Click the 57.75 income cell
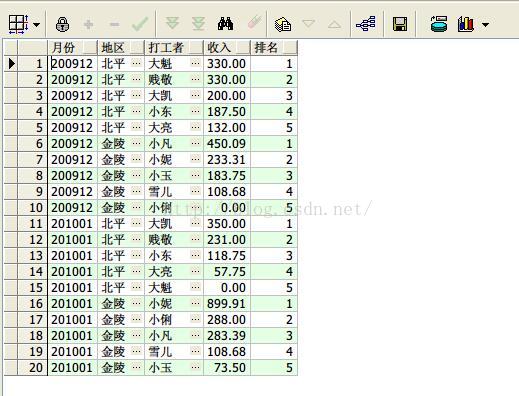This screenshot has width=519, height=396. pos(227,272)
